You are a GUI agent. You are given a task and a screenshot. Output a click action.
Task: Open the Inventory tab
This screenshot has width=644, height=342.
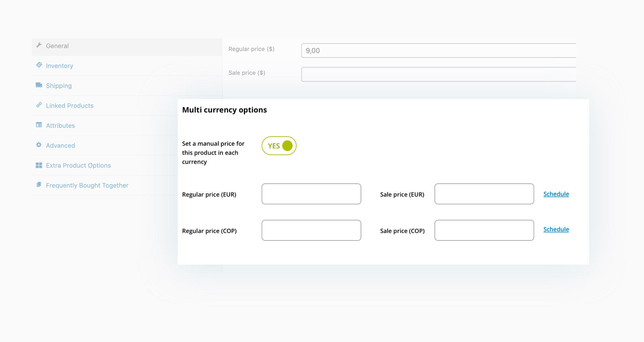coord(127,66)
